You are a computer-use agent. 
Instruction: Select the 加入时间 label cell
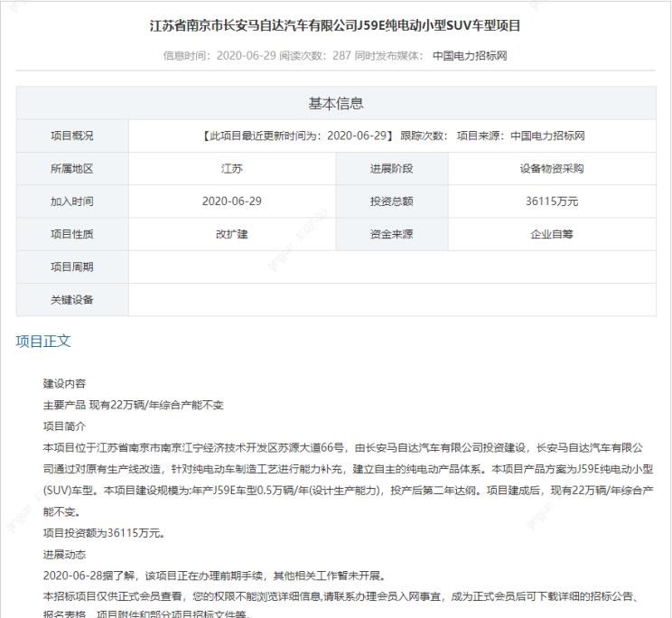pos(72,201)
